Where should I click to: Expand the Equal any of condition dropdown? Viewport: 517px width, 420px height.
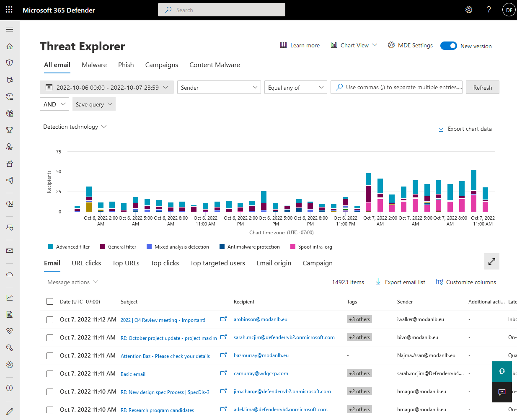click(x=295, y=87)
